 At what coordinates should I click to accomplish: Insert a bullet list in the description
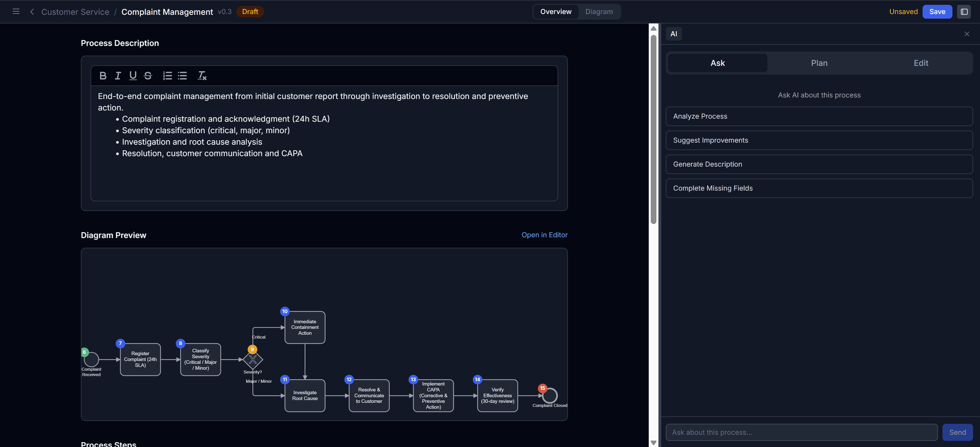pos(182,75)
